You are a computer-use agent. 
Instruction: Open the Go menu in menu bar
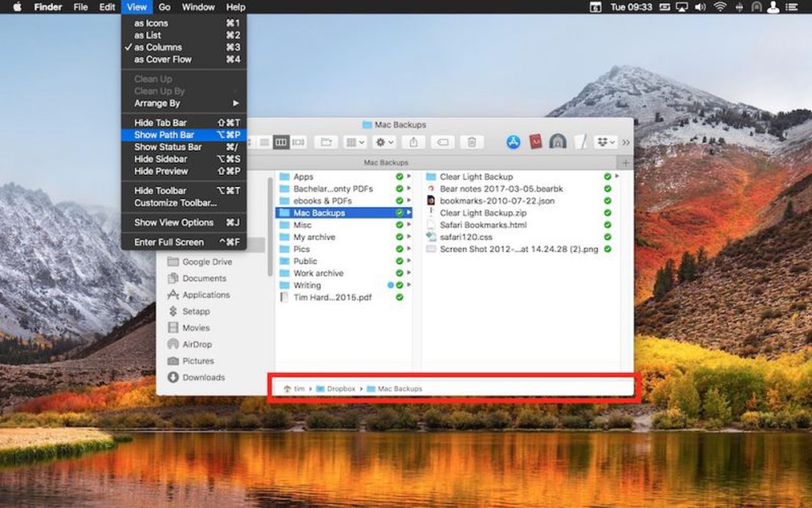(x=164, y=7)
